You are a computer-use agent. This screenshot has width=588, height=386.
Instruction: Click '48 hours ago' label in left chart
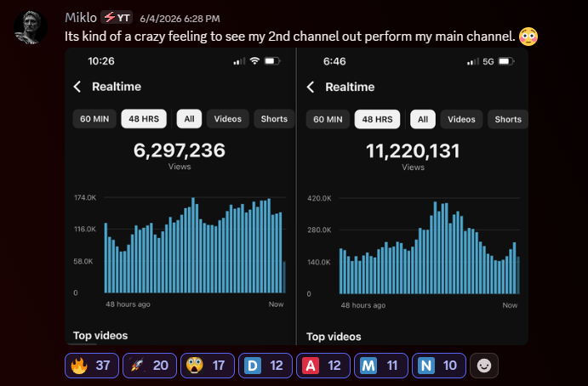pyautogui.click(x=128, y=304)
